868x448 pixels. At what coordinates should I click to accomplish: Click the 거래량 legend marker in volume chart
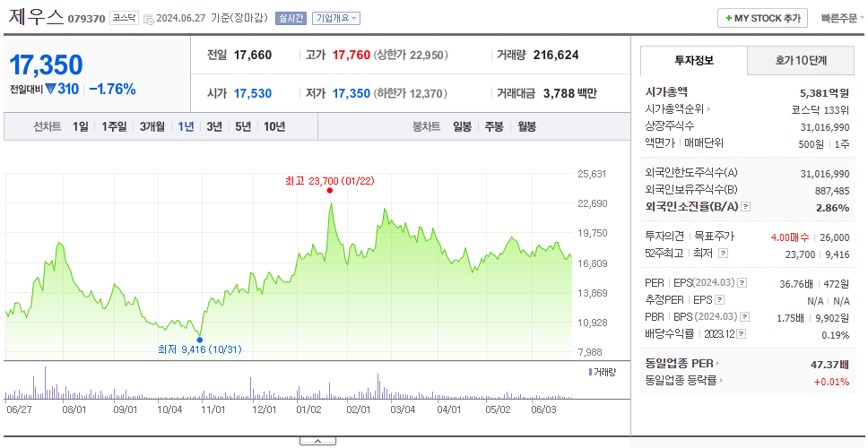pyautogui.click(x=590, y=372)
